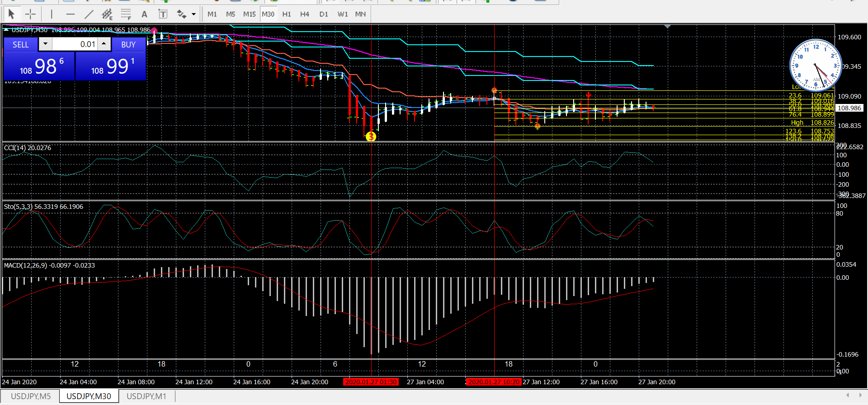Switch chart to MN monthly timeframe
Screen dimensions: 868x405
(360, 14)
